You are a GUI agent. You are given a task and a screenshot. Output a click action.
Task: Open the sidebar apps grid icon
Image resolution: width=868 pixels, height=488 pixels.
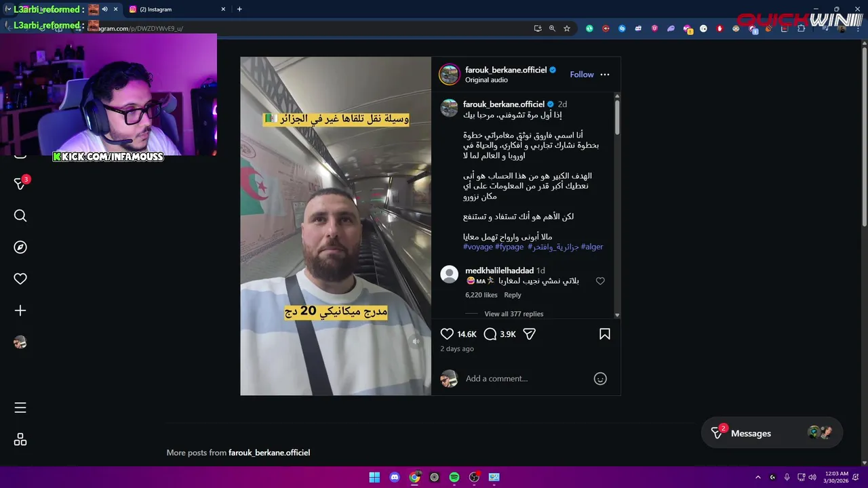click(20, 440)
